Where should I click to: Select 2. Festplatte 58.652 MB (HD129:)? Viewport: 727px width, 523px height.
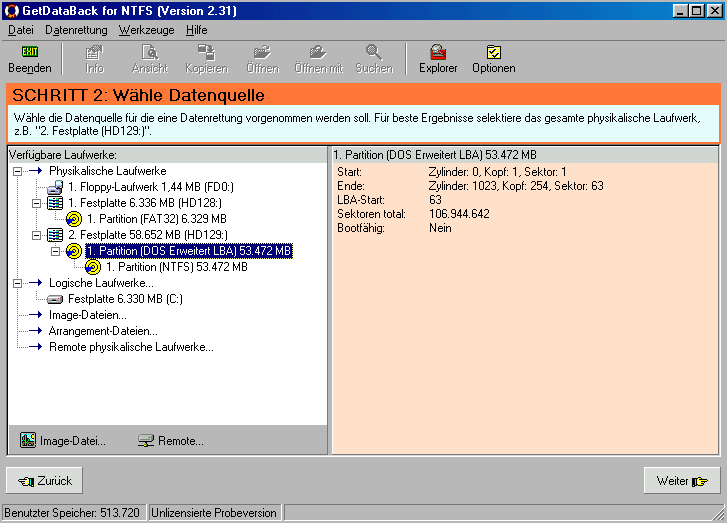click(x=148, y=235)
